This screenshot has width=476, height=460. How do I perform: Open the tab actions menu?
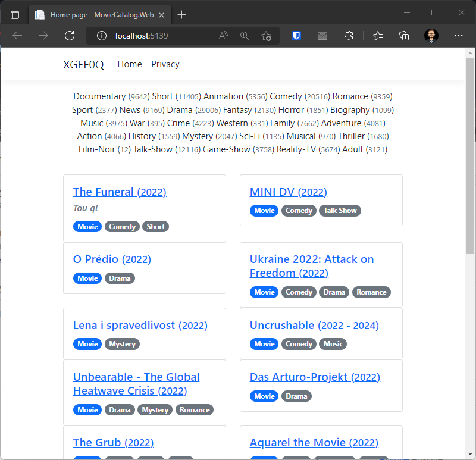pyautogui.click(x=15, y=14)
